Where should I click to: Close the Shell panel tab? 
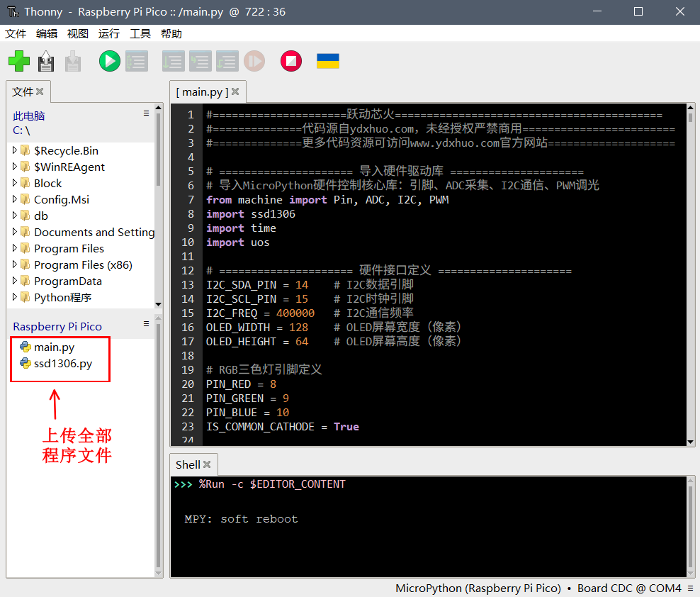pos(207,464)
